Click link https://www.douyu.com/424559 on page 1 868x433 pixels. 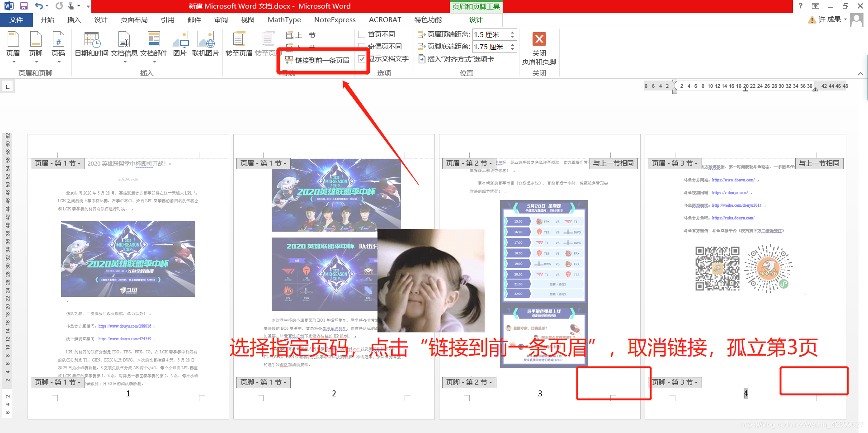pos(125,339)
